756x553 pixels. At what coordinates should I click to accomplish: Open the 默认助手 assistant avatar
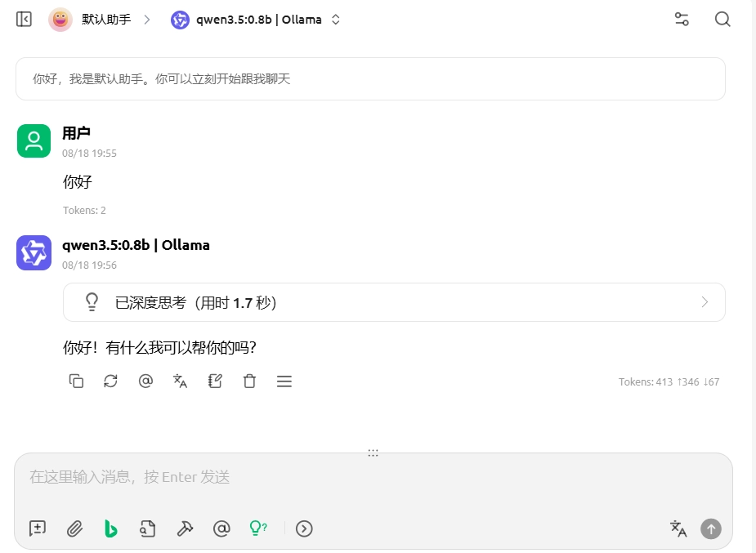tap(60, 20)
